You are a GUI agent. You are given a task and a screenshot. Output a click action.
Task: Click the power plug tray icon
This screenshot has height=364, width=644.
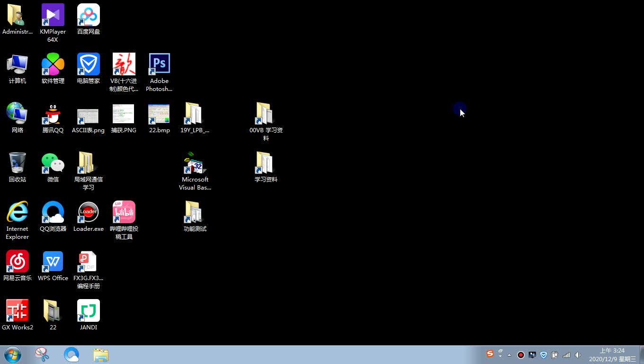click(x=555, y=355)
